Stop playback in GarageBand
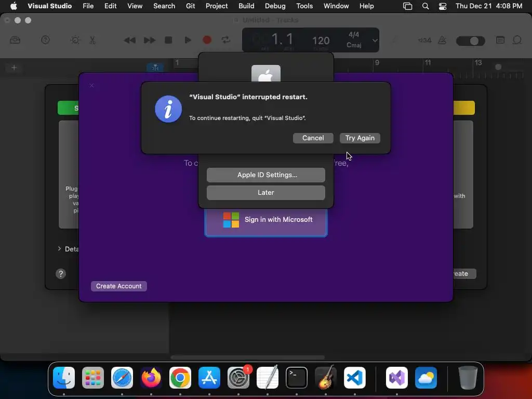Viewport: 532px width, 399px height. [168, 40]
